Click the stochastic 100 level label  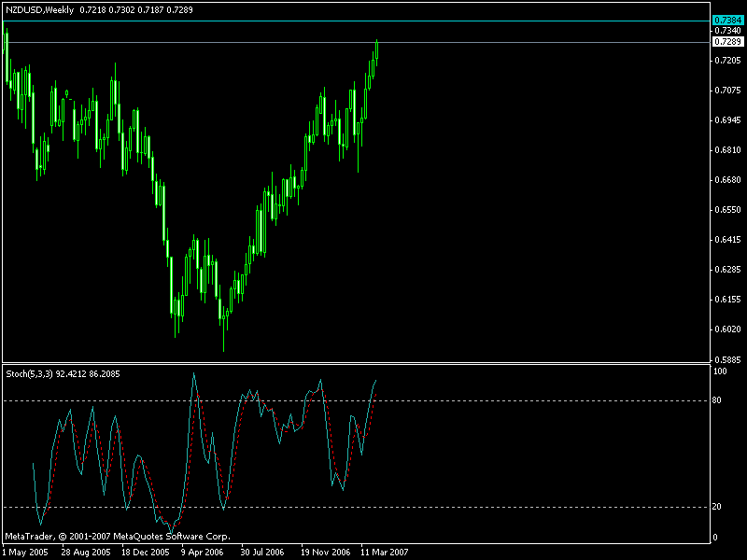[x=720, y=371]
